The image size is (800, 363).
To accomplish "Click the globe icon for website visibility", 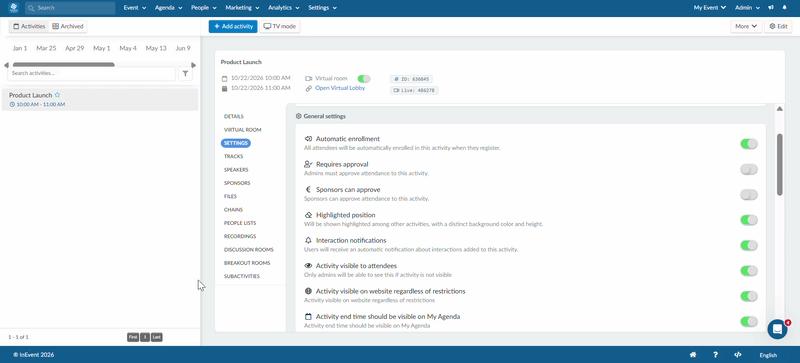I will tap(308, 291).
